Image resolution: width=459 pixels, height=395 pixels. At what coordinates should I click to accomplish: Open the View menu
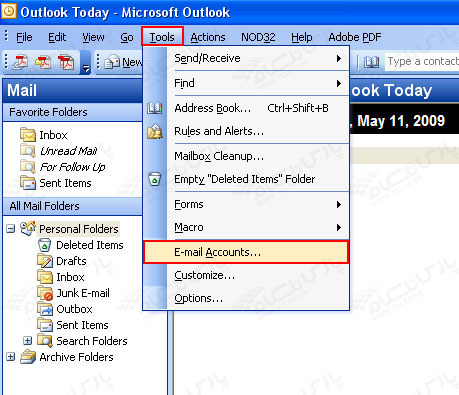pos(93,37)
